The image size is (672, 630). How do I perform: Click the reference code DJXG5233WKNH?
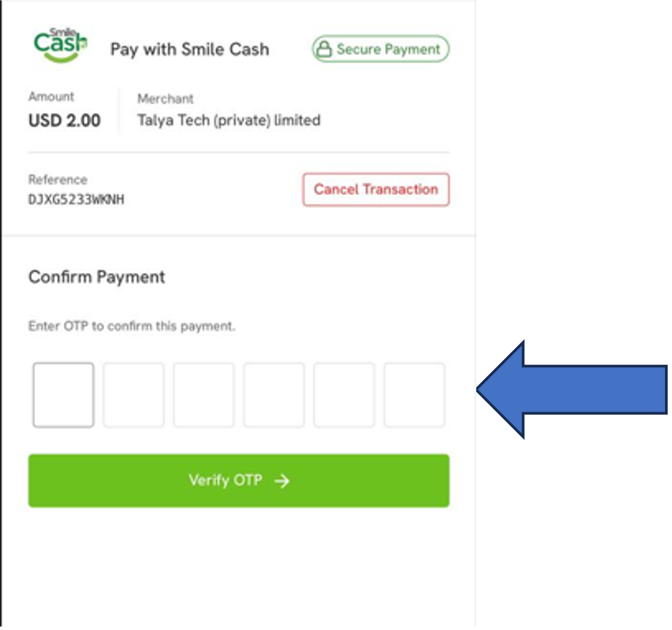[76, 200]
